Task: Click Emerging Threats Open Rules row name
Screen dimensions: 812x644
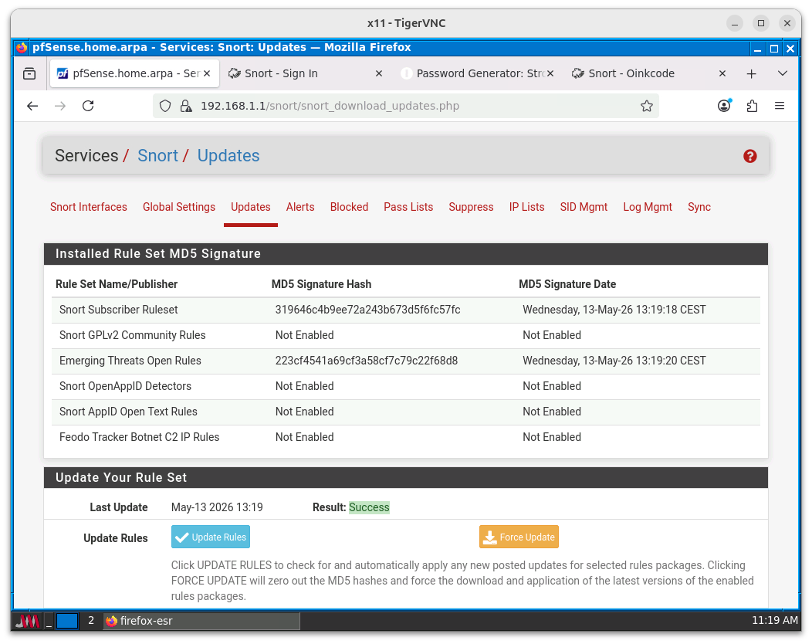Action: 130,361
